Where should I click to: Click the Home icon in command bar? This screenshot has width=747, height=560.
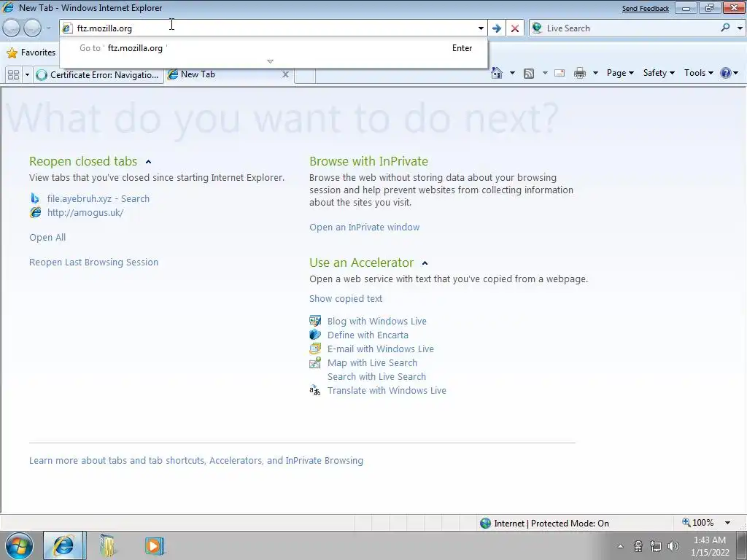pyautogui.click(x=496, y=73)
